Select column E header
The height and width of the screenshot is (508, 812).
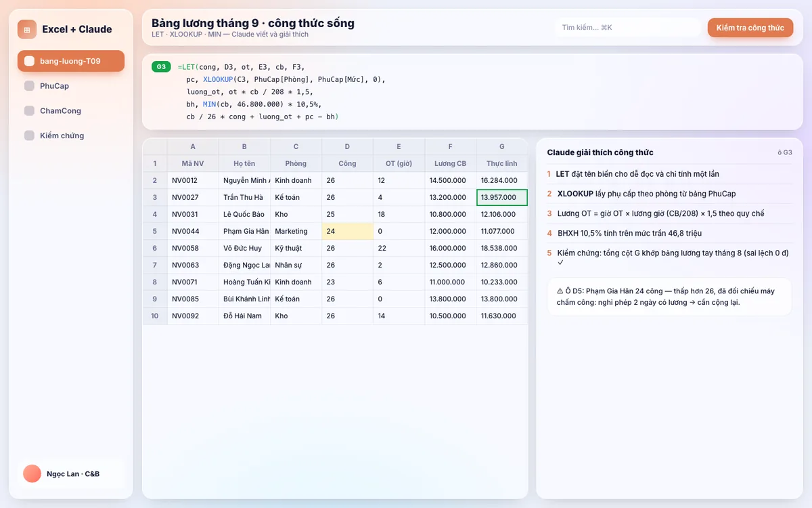click(399, 146)
